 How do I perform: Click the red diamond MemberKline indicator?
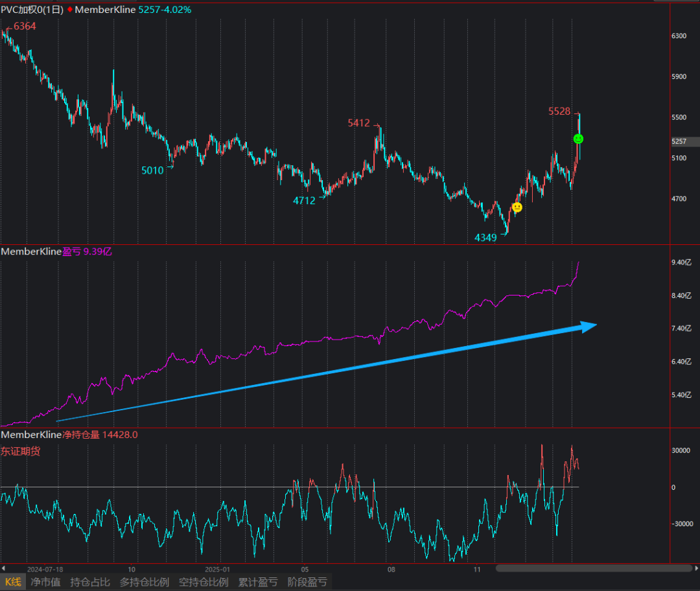pos(69,9)
